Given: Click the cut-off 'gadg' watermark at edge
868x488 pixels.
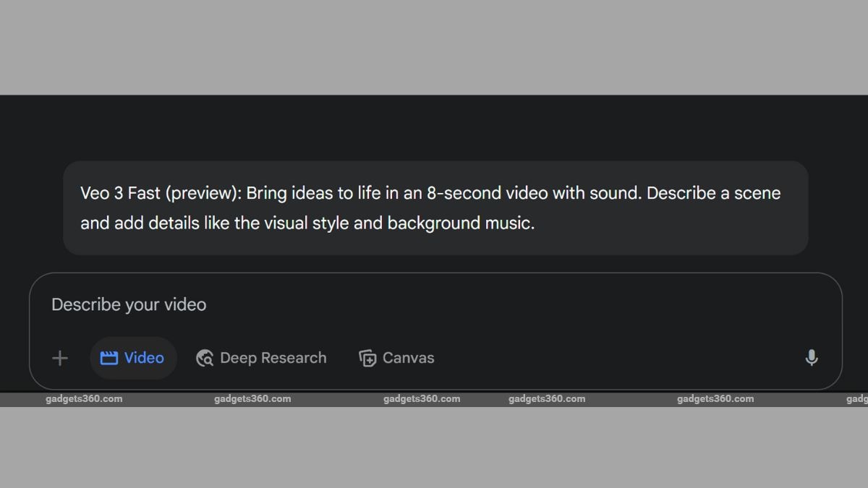Looking at the screenshot, I should [x=856, y=399].
